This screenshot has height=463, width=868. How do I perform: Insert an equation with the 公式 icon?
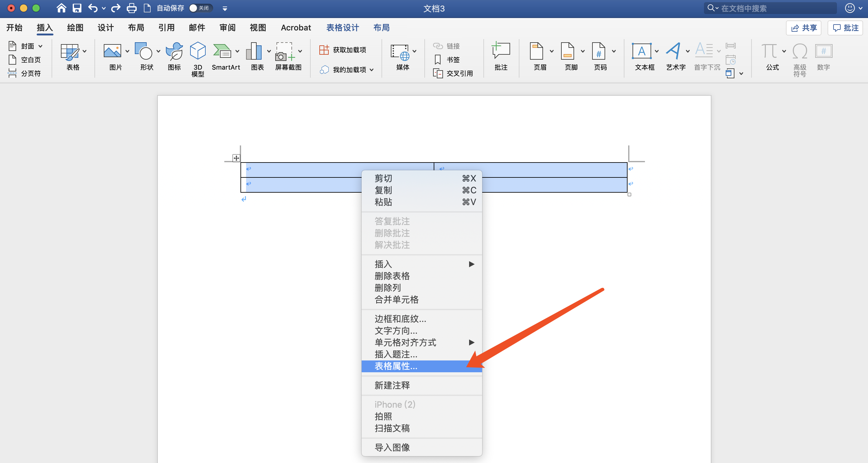pyautogui.click(x=770, y=52)
